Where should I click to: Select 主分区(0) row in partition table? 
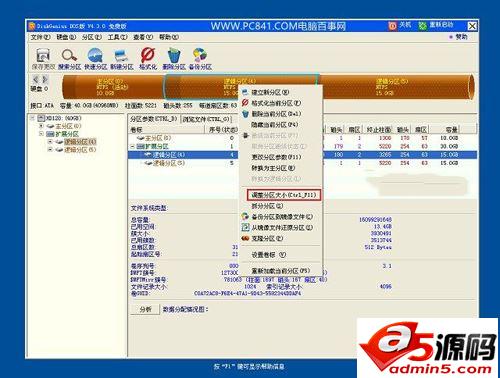pyautogui.click(x=302, y=138)
